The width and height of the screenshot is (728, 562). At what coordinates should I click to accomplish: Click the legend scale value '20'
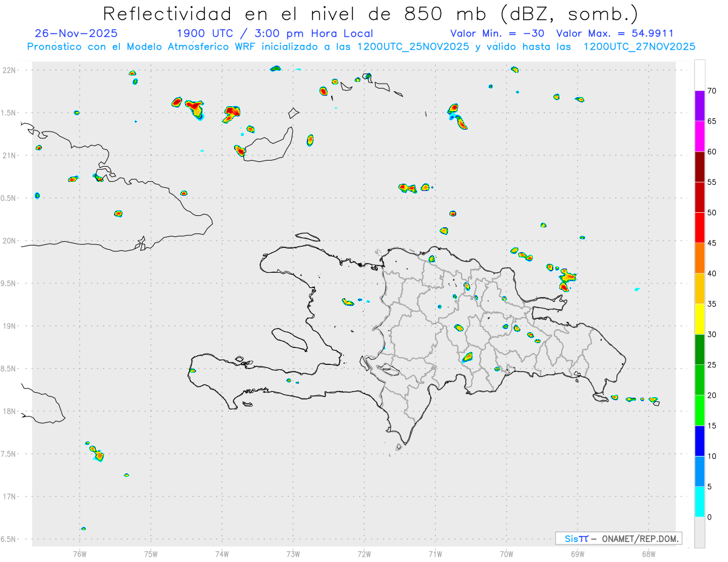pyautogui.click(x=712, y=395)
